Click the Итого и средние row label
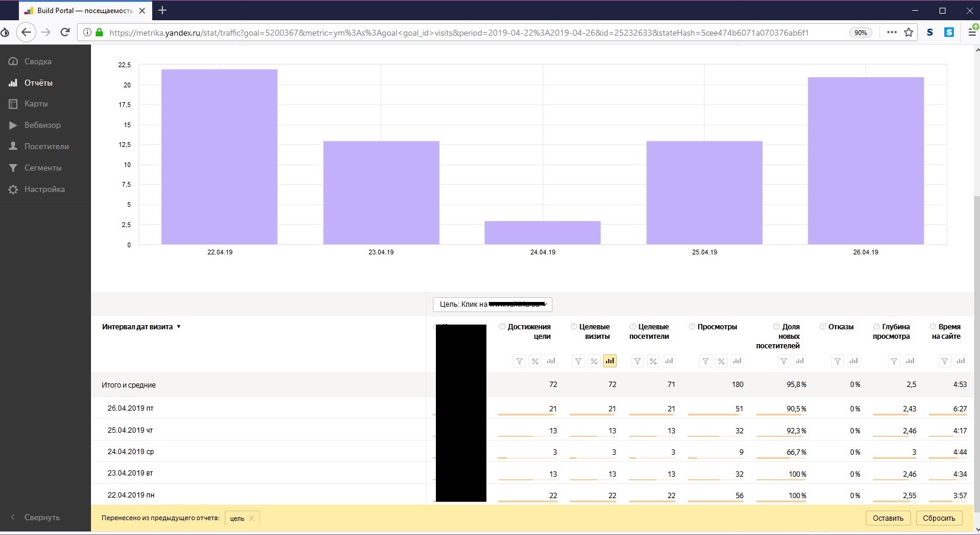The width and height of the screenshot is (980, 535). click(x=128, y=385)
